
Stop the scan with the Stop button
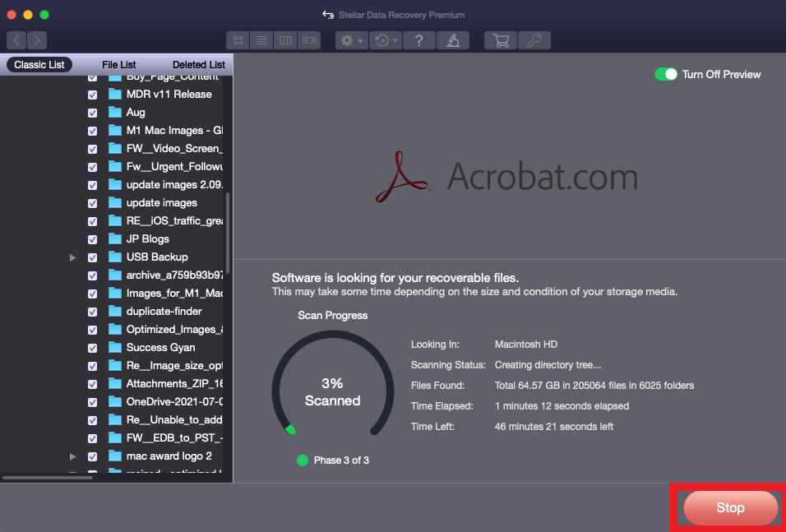730,508
